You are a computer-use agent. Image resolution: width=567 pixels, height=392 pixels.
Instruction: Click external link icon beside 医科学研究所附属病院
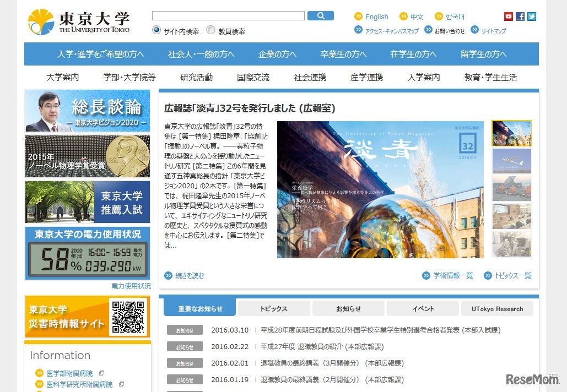coord(121,384)
